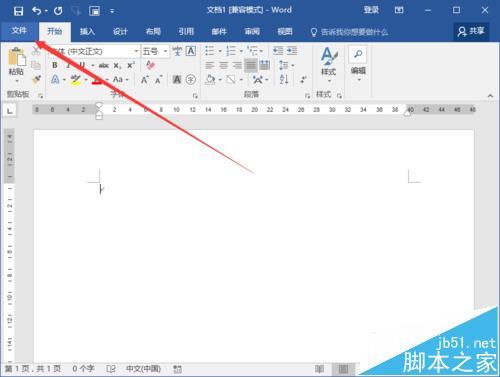Repeat typing with the redo icon
The width and height of the screenshot is (500, 377).
[58, 11]
